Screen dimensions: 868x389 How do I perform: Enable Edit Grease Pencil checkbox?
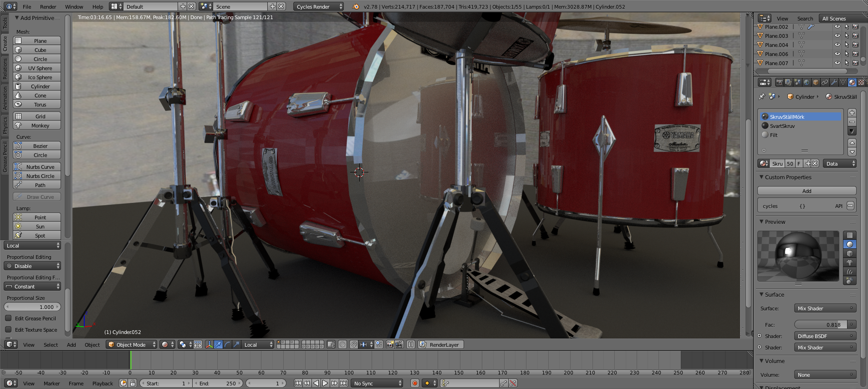coord(8,318)
